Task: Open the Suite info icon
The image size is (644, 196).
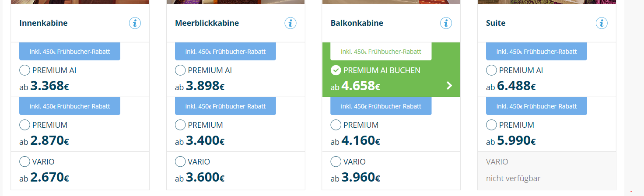Action: click(602, 23)
